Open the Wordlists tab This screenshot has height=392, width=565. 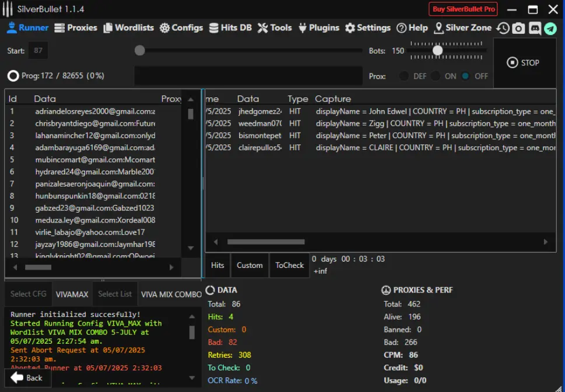tap(129, 28)
